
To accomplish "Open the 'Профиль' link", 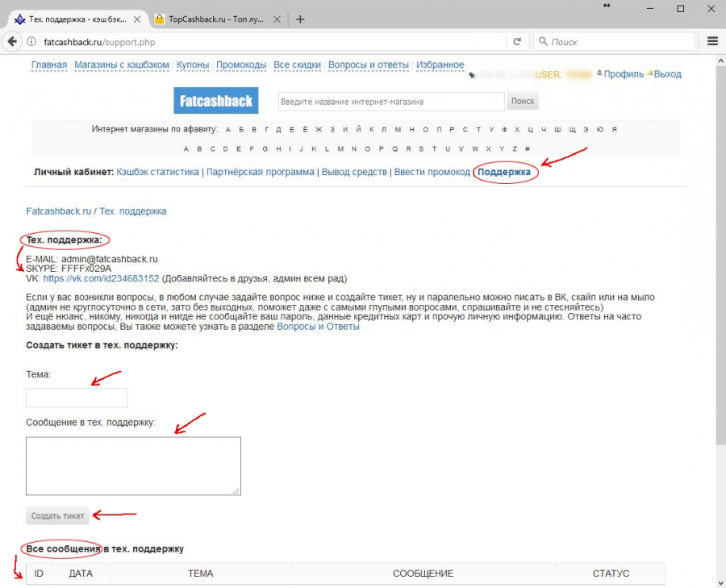I will (x=624, y=74).
